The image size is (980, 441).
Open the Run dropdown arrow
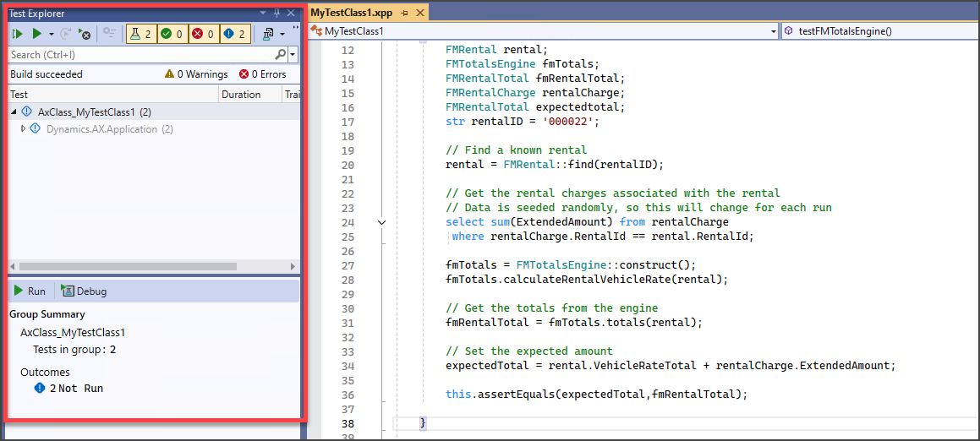point(52,34)
